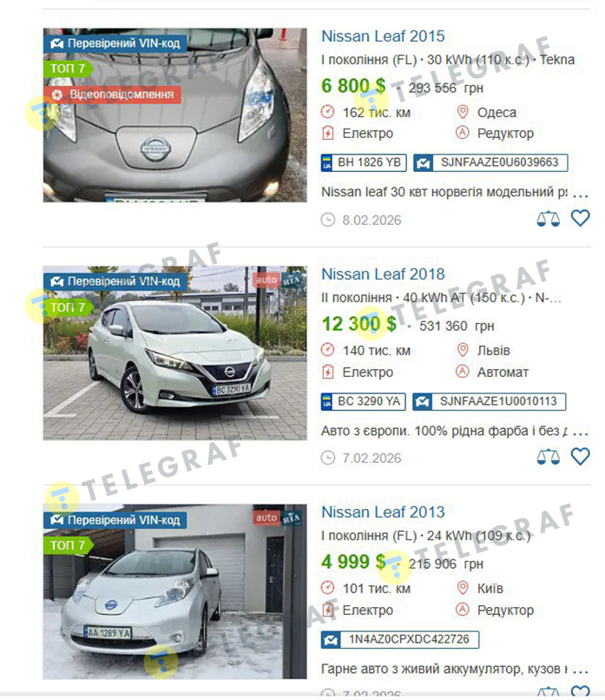Favorite the Nissan Leaf 2018 listing heart
The height and width of the screenshot is (700, 605).
pyautogui.click(x=580, y=457)
